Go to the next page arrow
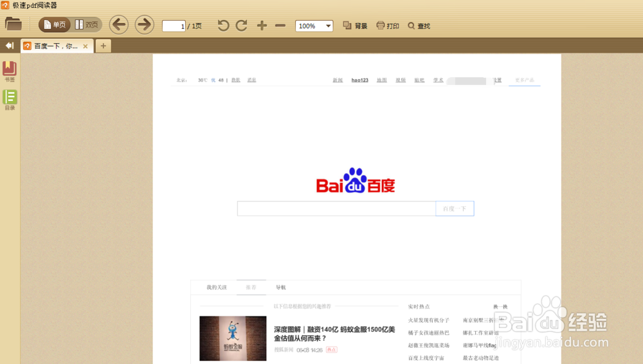The width and height of the screenshot is (643, 364). pyautogui.click(x=144, y=25)
